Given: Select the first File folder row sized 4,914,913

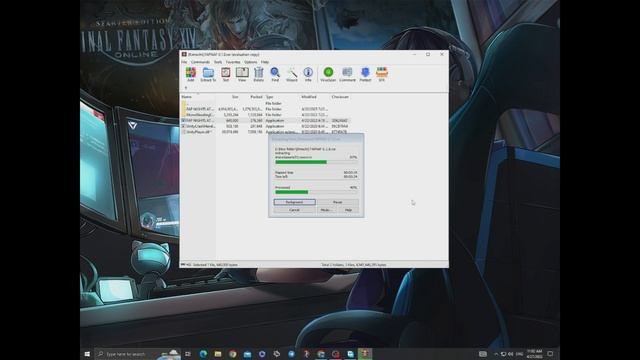Looking at the screenshot, I should (265, 109).
